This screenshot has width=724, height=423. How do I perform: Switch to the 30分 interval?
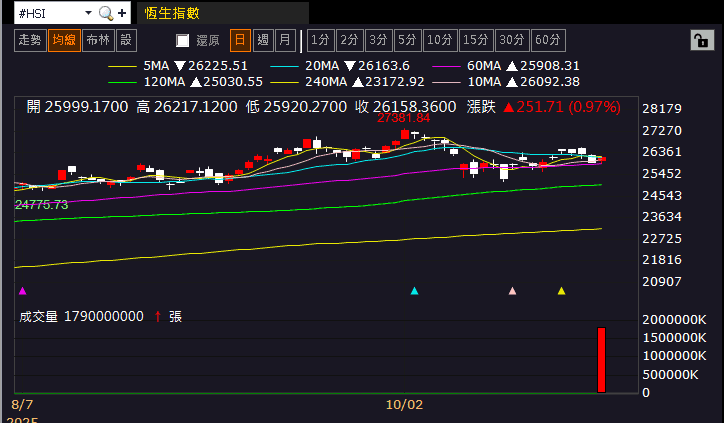coord(512,40)
